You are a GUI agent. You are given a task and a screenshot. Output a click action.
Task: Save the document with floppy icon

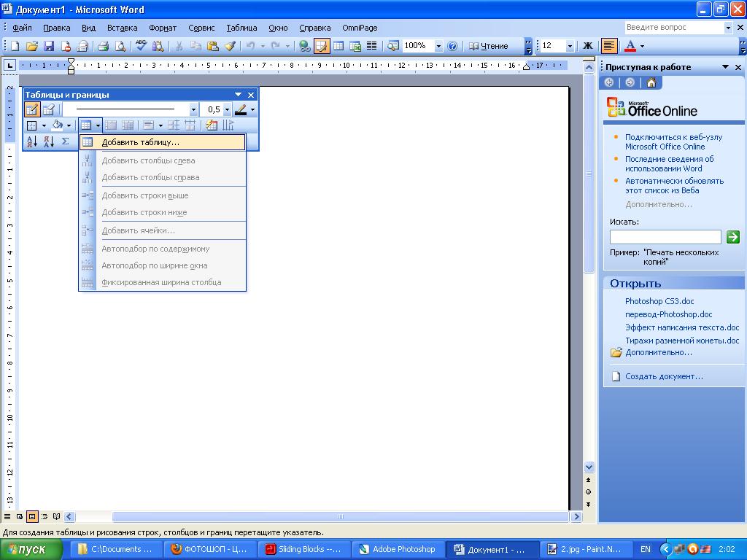49,46
